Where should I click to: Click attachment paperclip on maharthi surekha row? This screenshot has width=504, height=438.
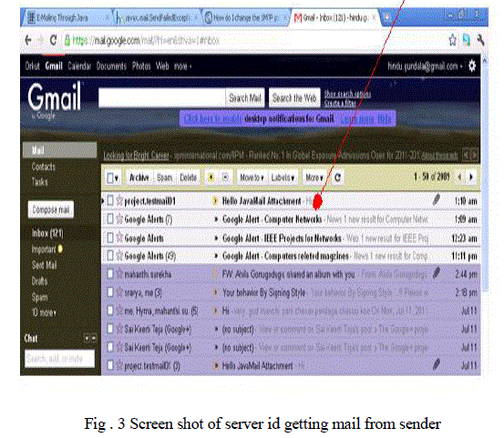click(x=437, y=273)
